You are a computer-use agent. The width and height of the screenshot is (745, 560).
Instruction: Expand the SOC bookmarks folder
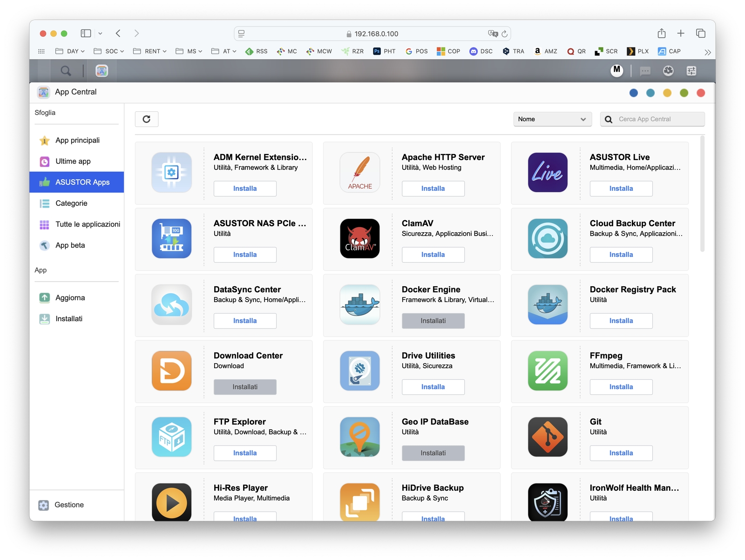point(109,51)
